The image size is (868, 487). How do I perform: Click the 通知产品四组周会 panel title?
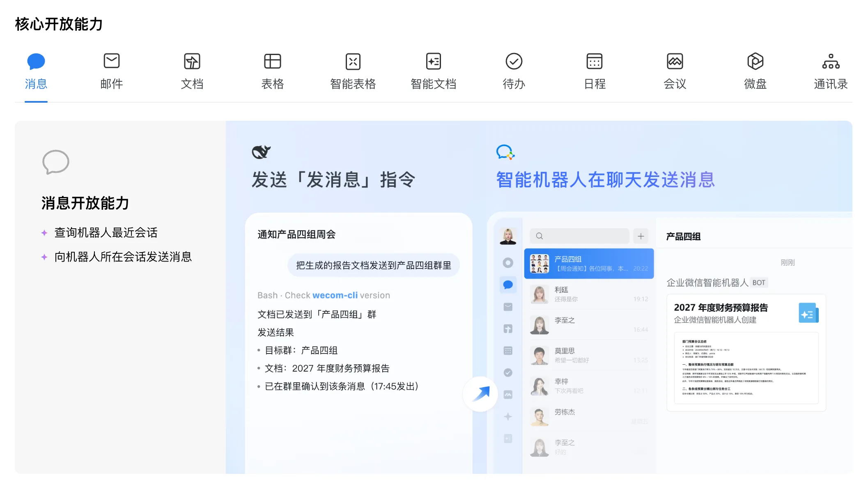(x=296, y=234)
